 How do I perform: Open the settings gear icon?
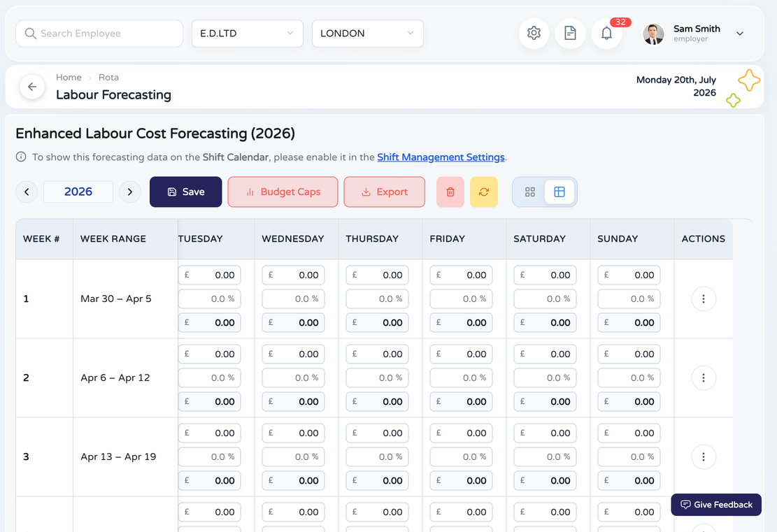pos(534,33)
